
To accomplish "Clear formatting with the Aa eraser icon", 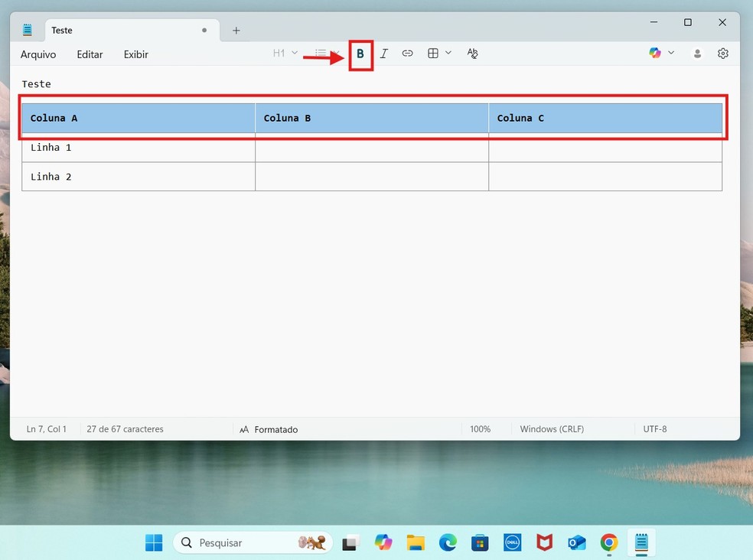I will point(473,54).
